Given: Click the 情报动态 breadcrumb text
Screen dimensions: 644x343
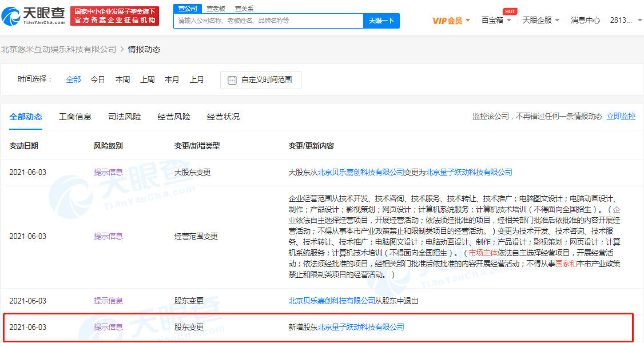Looking at the screenshot, I should [x=144, y=49].
